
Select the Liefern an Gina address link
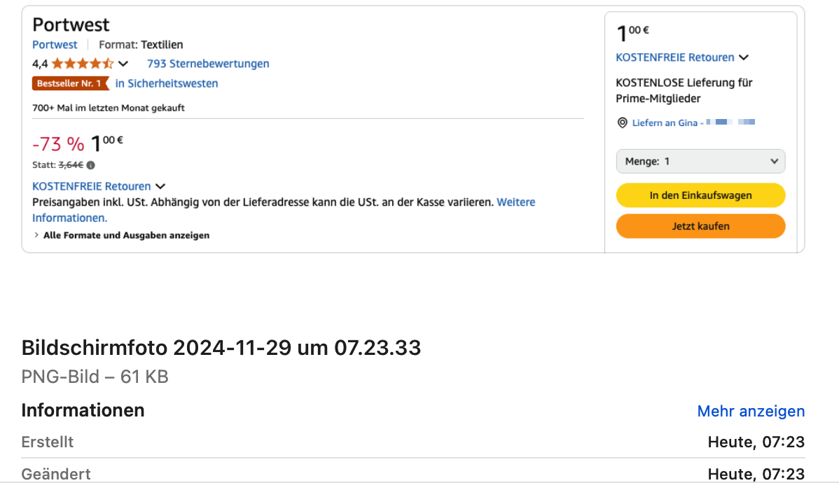pos(665,122)
